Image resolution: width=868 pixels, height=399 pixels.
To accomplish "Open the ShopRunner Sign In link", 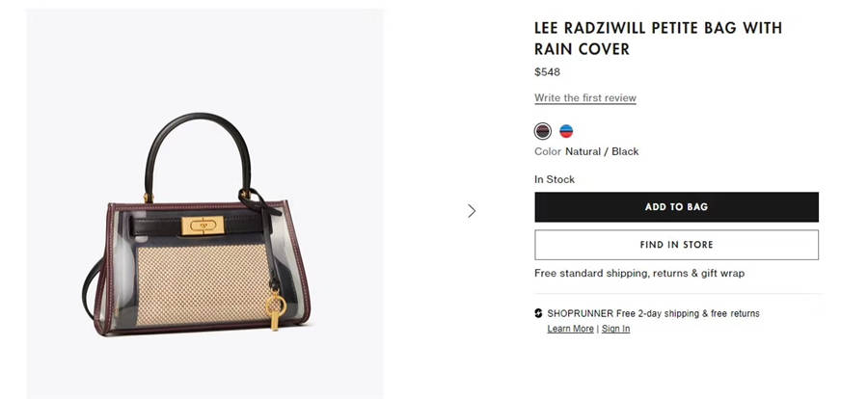I will (x=615, y=329).
